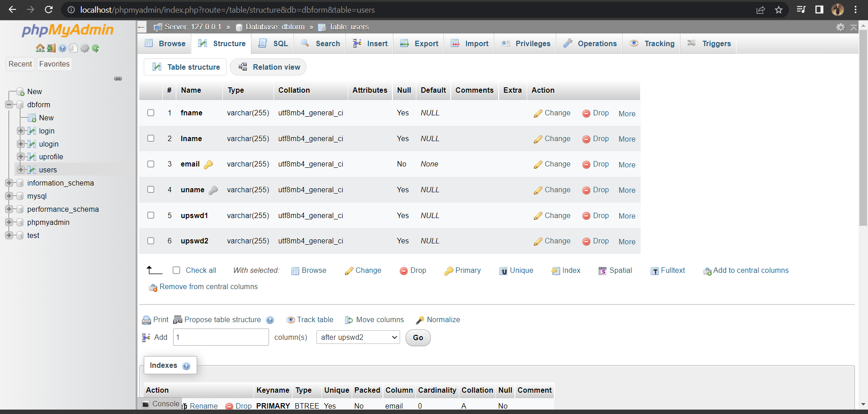The image size is (868, 414).
Task: Click the Print icon below the table
Action: point(146,319)
